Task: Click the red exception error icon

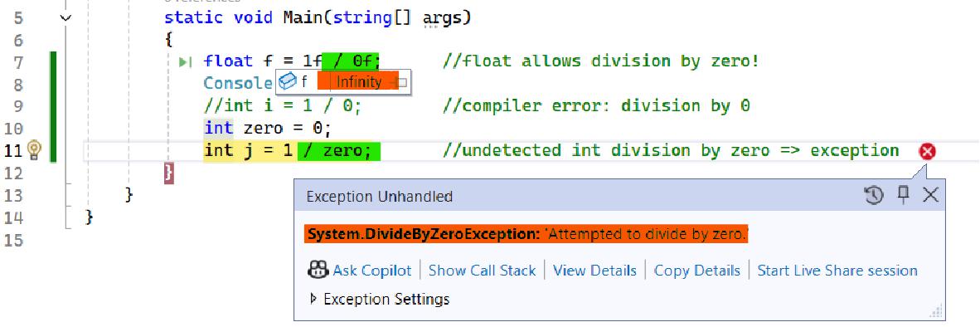Action: 928,151
